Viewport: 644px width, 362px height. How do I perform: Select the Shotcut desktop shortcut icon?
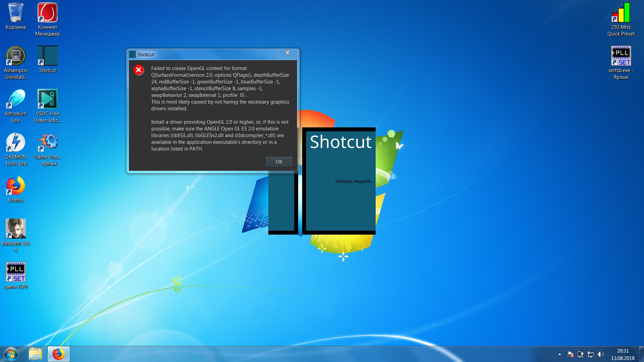[48, 56]
